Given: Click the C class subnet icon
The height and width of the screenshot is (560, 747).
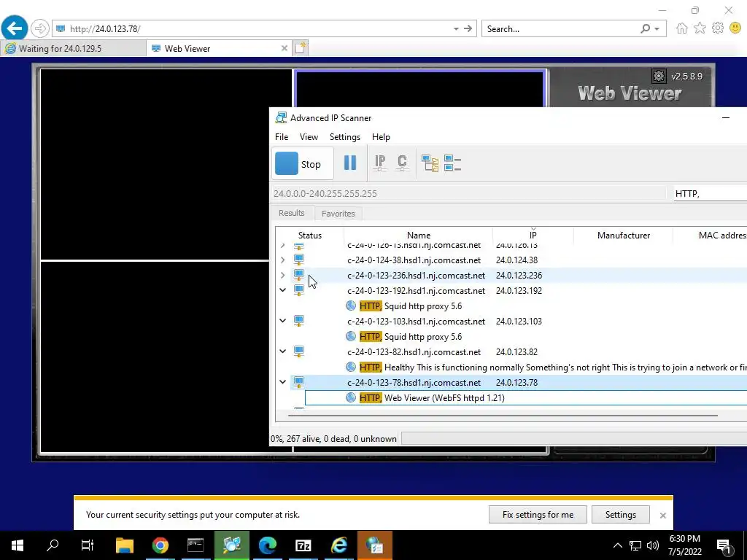Looking at the screenshot, I should 402,163.
